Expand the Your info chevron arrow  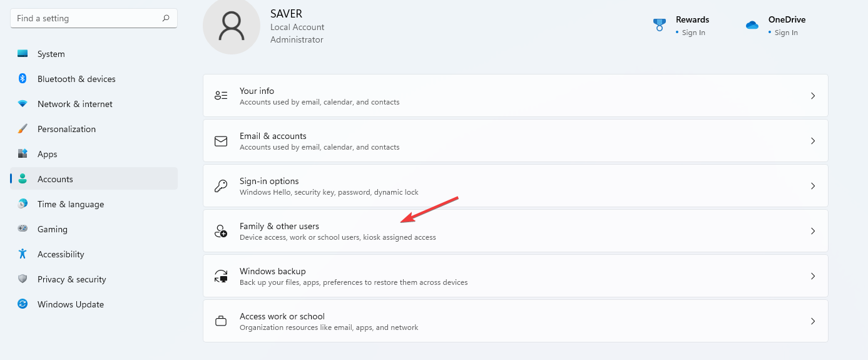coord(813,96)
